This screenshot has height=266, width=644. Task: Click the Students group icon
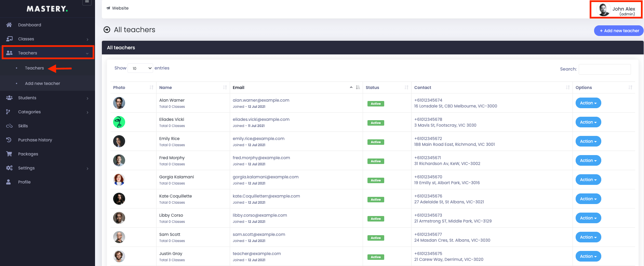(10, 98)
